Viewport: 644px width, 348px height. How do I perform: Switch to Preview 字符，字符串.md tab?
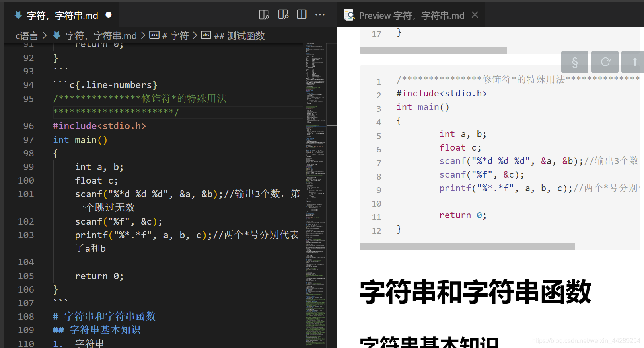click(x=412, y=16)
